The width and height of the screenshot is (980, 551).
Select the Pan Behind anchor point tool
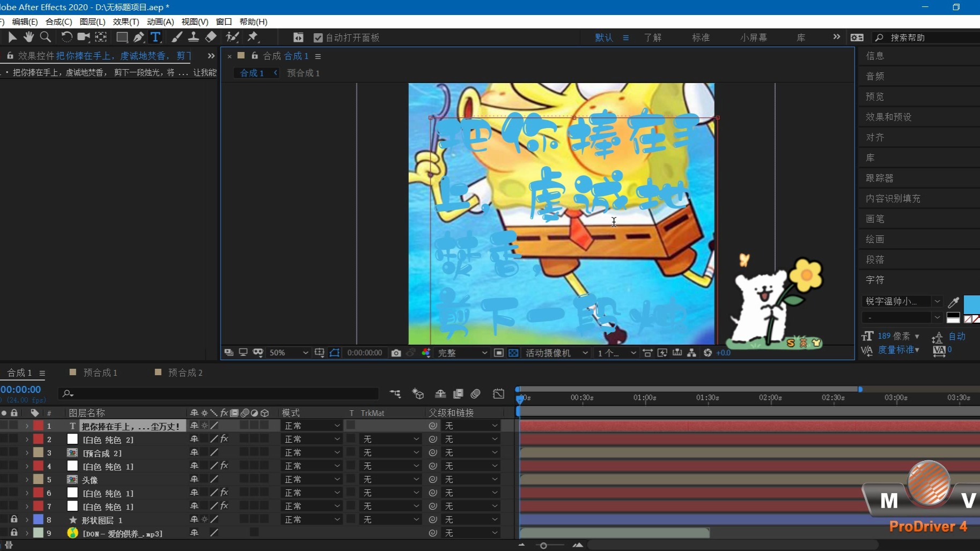101,37
